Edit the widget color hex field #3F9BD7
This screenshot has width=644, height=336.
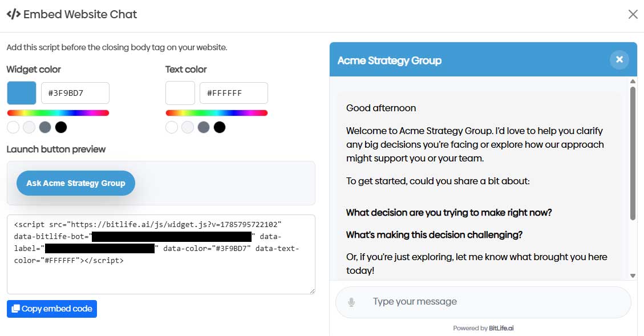coord(75,93)
